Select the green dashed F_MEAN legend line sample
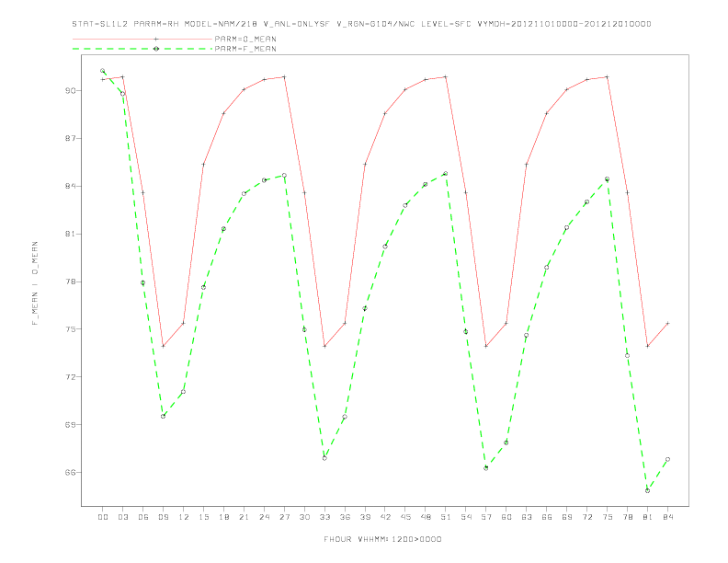 pos(142,49)
